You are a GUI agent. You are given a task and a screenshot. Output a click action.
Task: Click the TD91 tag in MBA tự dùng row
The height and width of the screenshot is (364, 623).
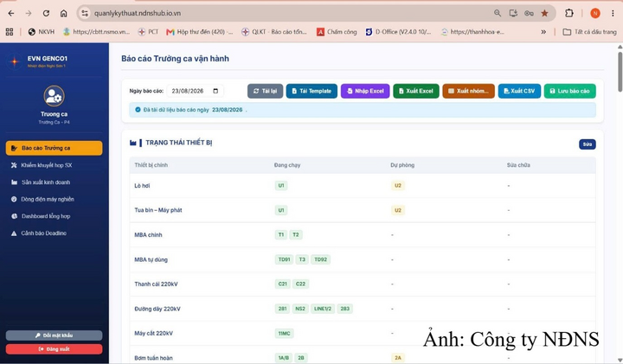[x=284, y=259]
